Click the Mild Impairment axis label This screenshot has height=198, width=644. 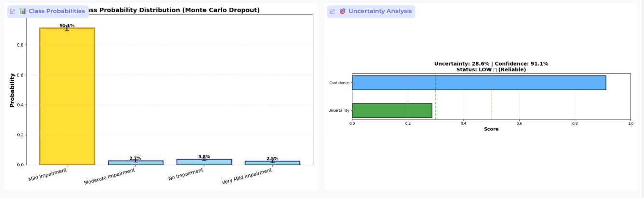coord(48,174)
